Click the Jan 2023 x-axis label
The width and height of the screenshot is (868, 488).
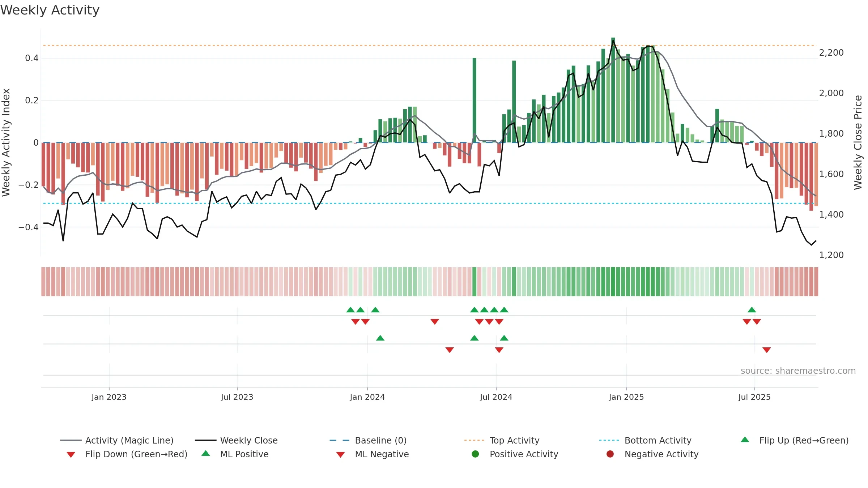coord(109,397)
